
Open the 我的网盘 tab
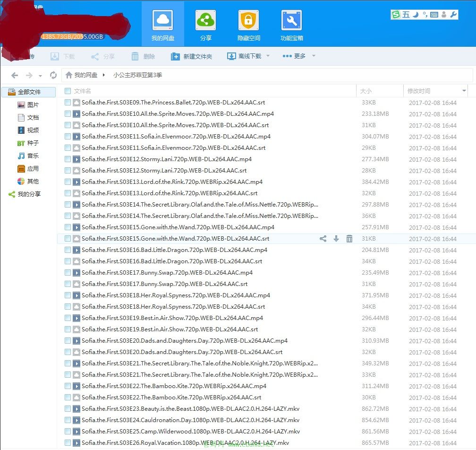tap(163, 24)
